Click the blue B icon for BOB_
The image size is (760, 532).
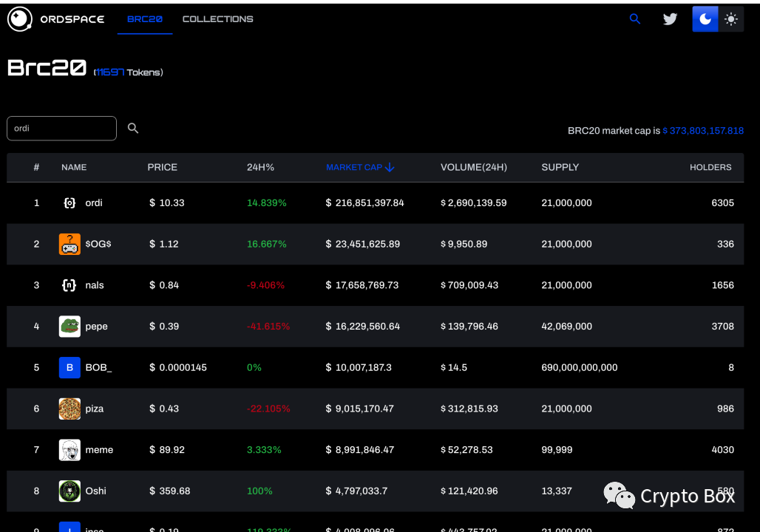(x=69, y=368)
